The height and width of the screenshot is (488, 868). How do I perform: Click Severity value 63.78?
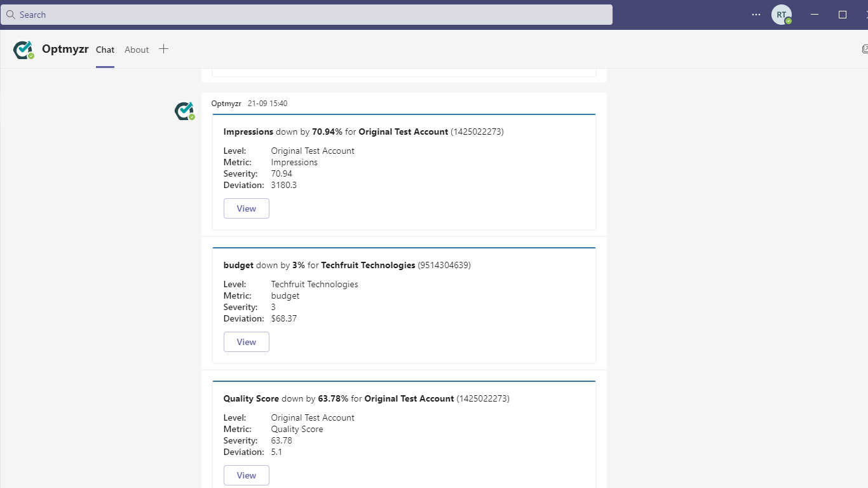tap(281, 440)
